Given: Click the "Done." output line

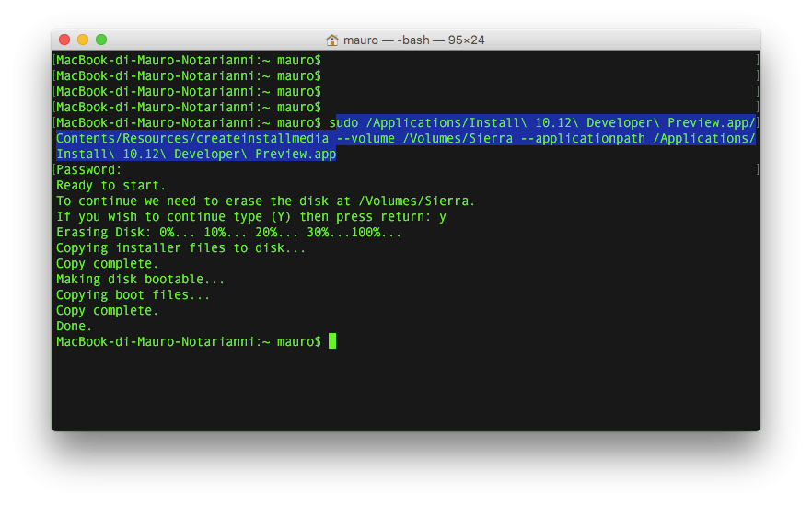Looking at the screenshot, I should point(74,326).
